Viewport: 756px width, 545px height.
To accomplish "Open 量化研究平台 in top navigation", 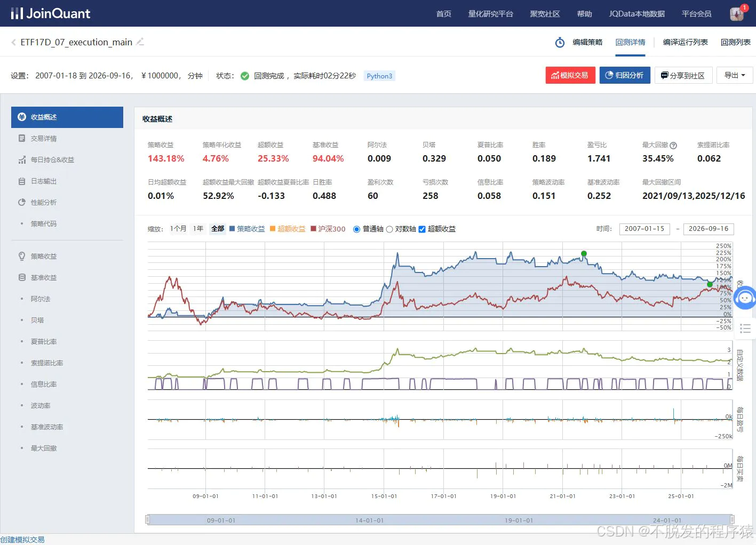I will 490,14.
